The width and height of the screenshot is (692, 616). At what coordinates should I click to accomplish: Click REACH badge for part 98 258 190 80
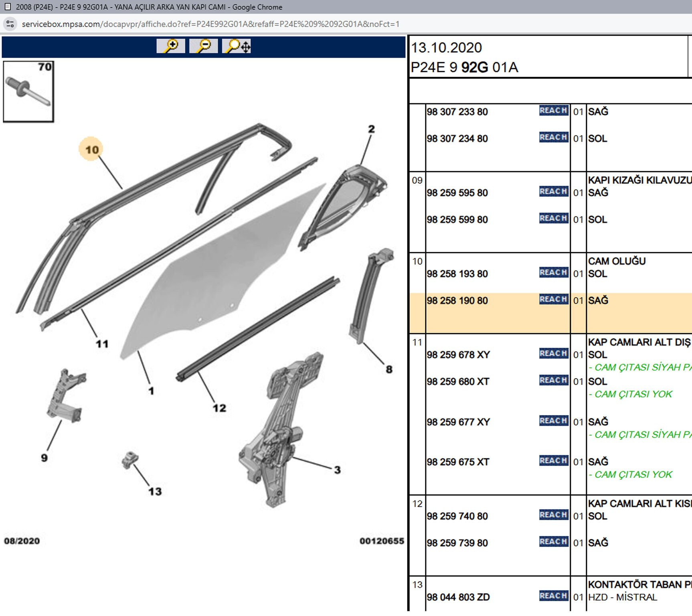click(553, 300)
